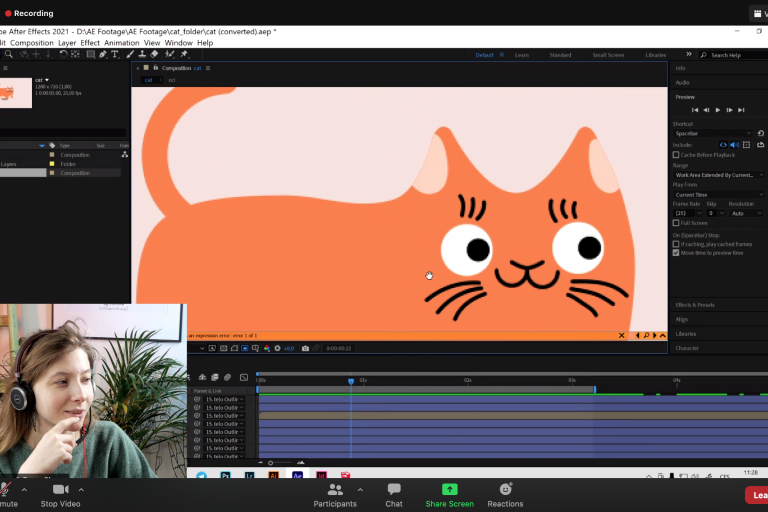The image size is (768, 512).
Task: Jump to first frame in Preview panel
Action: click(x=694, y=109)
